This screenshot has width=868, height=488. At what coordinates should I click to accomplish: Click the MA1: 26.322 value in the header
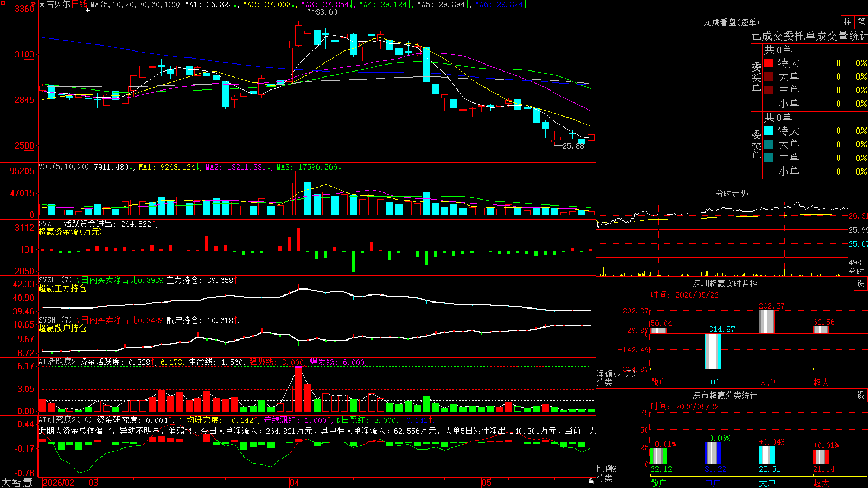(x=209, y=4)
